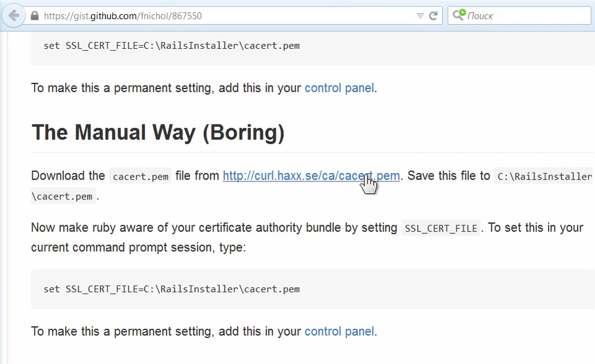Click the padlock site security icon

(x=34, y=16)
